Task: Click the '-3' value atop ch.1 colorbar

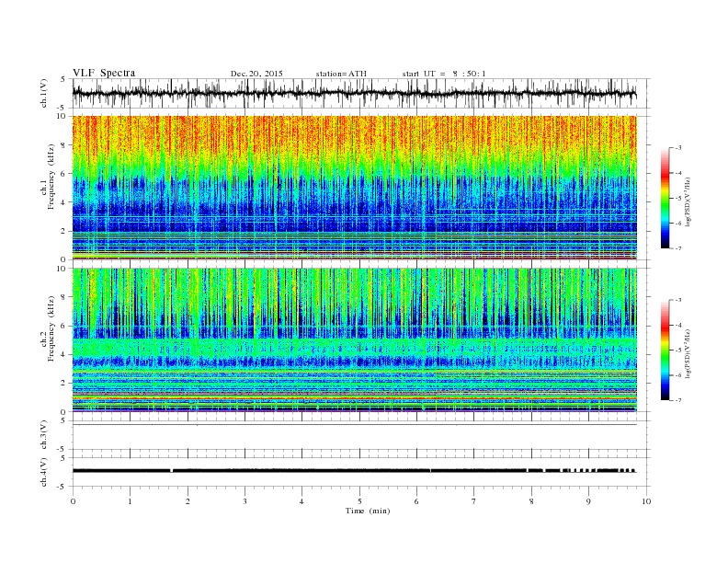Action: (678, 148)
